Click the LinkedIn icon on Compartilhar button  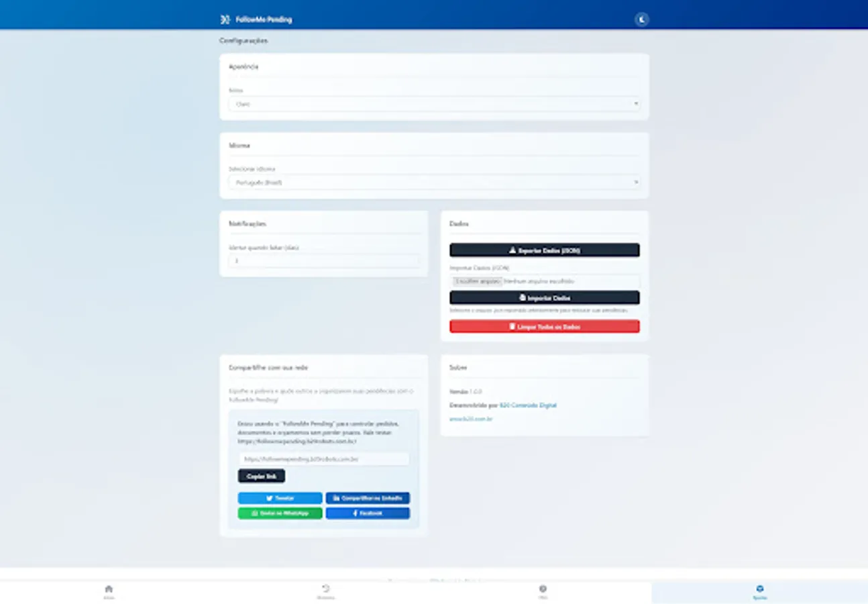pos(335,498)
